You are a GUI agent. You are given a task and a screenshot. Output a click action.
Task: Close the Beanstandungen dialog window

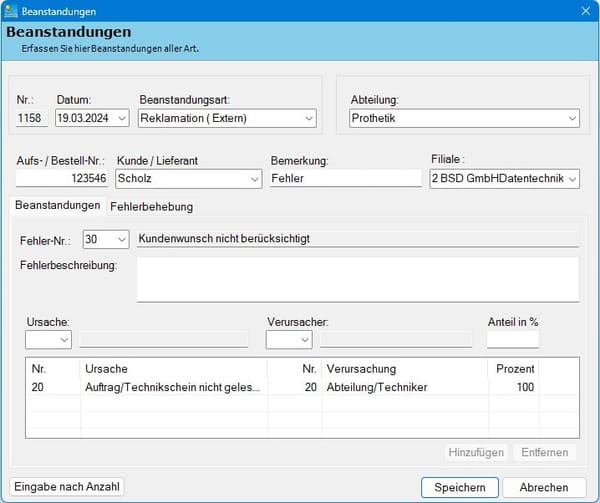coord(585,11)
